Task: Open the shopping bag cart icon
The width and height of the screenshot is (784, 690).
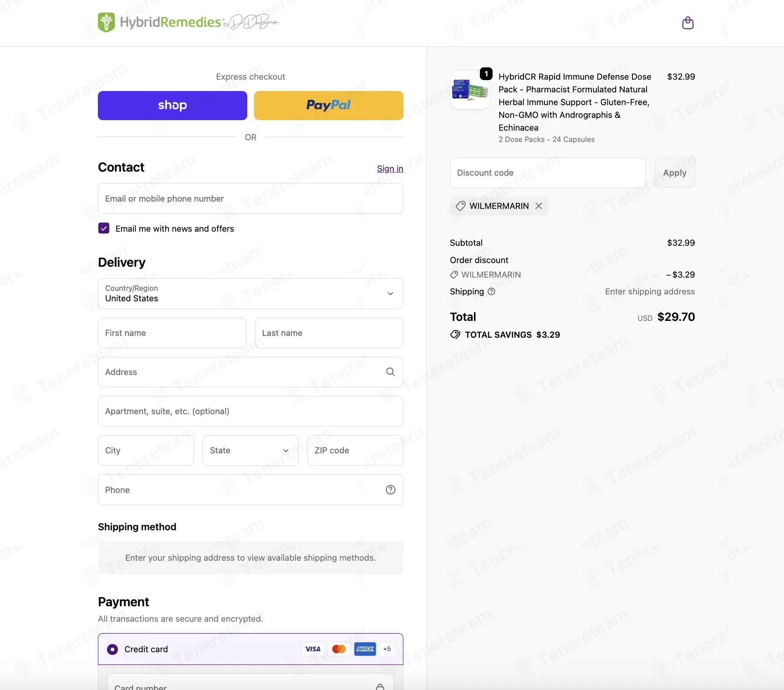Action: pos(687,23)
